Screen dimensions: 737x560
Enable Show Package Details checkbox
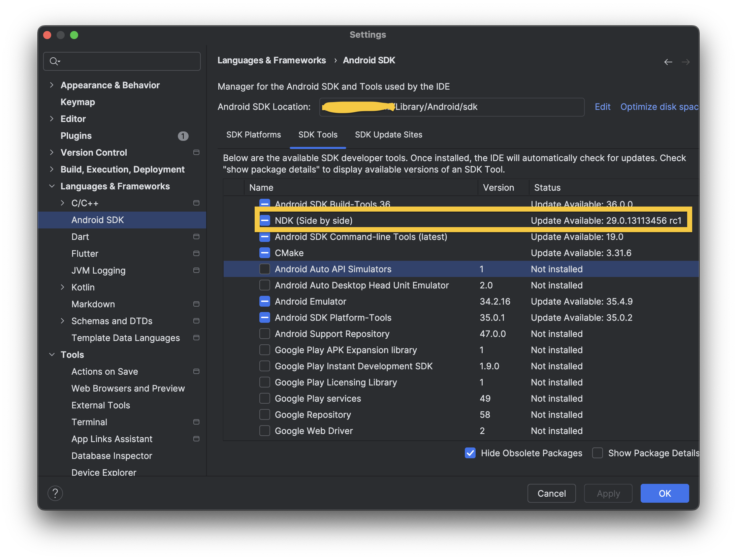pos(598,453)
